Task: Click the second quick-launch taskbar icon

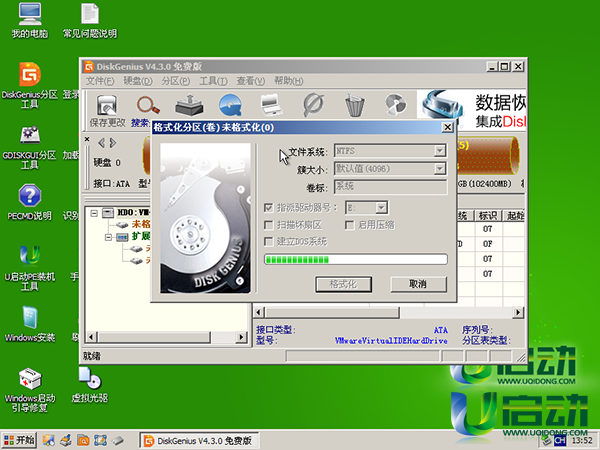Action: pos(66,440)
